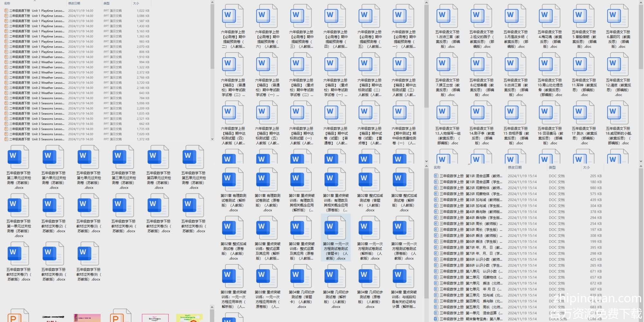This screenshot has height=322, width=644.
Task: Open 五年级数学下册 第二单元过关检测卷 Word file icon
Action: [x=18, y=157]
